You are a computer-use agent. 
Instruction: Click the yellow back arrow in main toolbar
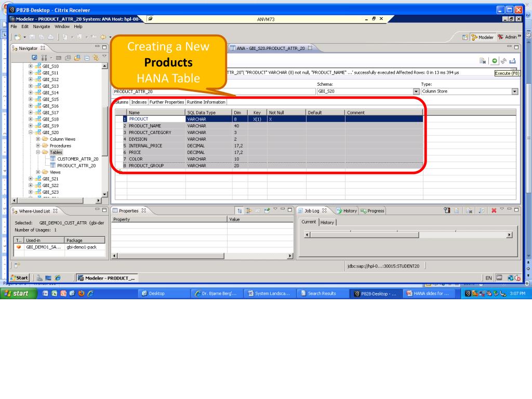click(x=103, y=37)
